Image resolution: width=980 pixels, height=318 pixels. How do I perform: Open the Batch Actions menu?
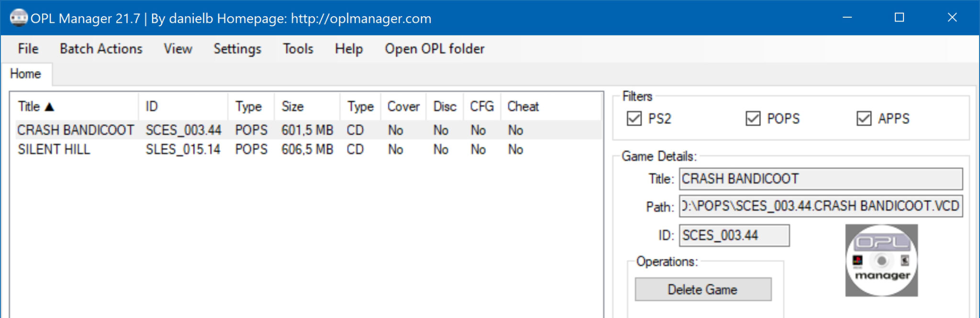(x=101, y=49)
